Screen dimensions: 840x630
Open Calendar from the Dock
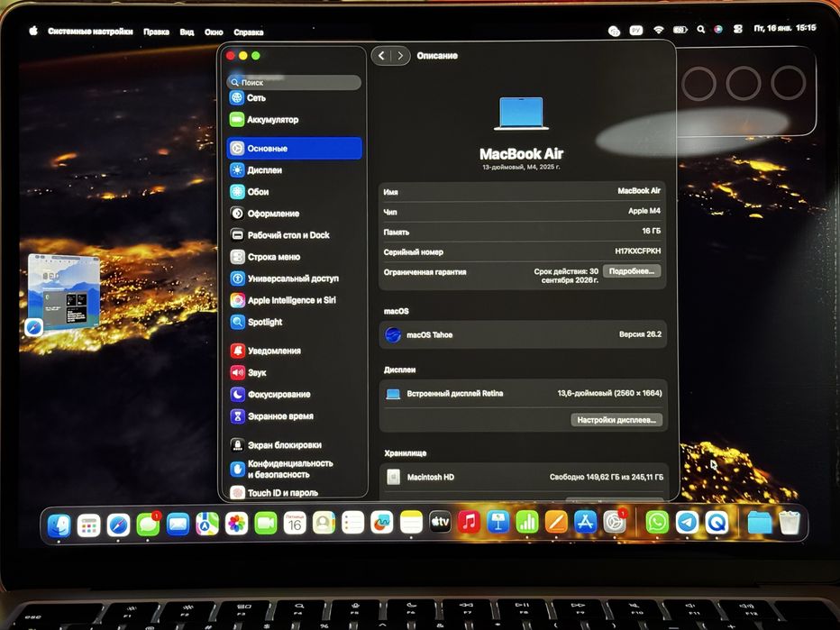(x=295, y=523)
